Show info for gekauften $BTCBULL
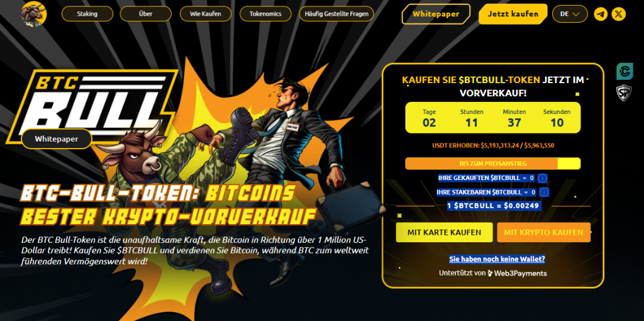 pyautogui.click(x=543, y=178)
